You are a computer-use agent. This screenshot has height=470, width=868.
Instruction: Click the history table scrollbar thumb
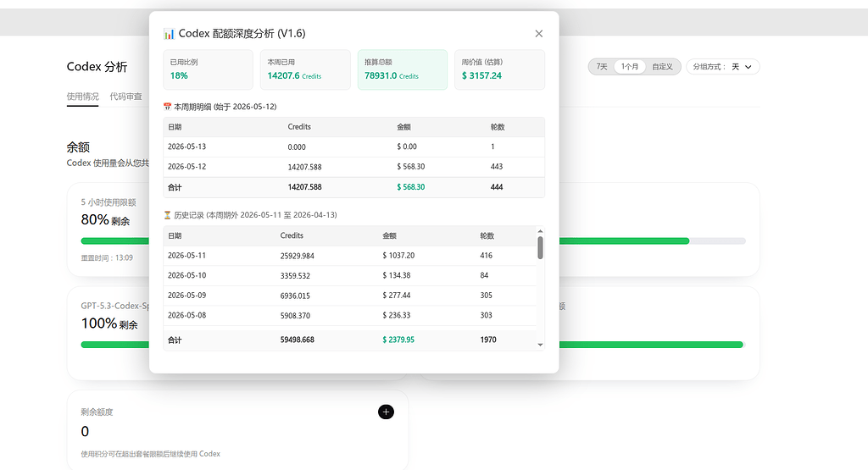pos(540,248)
